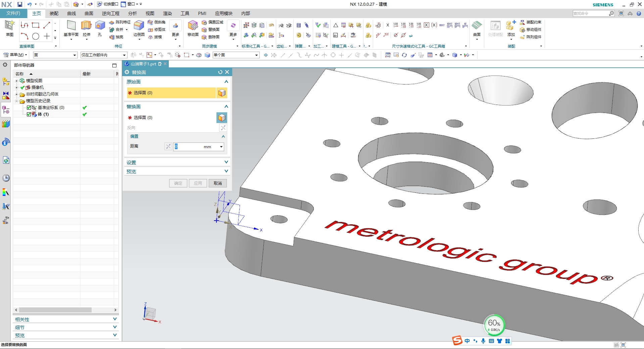Click the 取消 cancel button
644x349 pixels.
218,183
